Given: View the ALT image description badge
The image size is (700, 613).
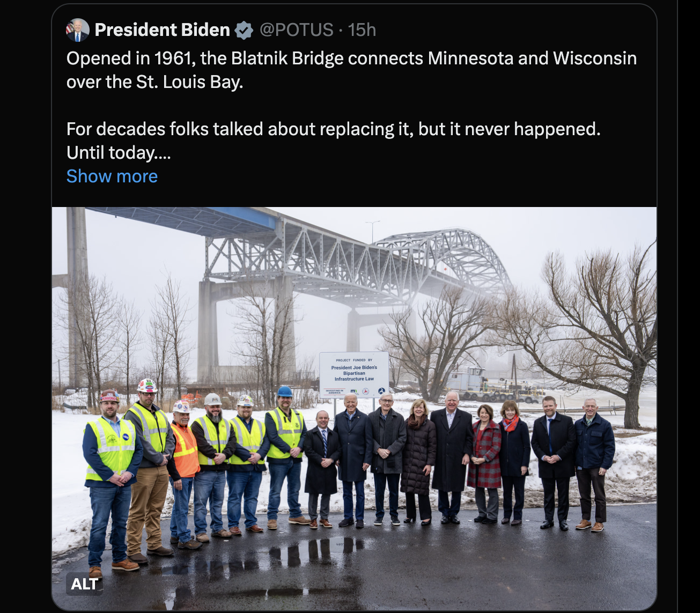Looking at the screenshot, I should click(x=85, y=584).
